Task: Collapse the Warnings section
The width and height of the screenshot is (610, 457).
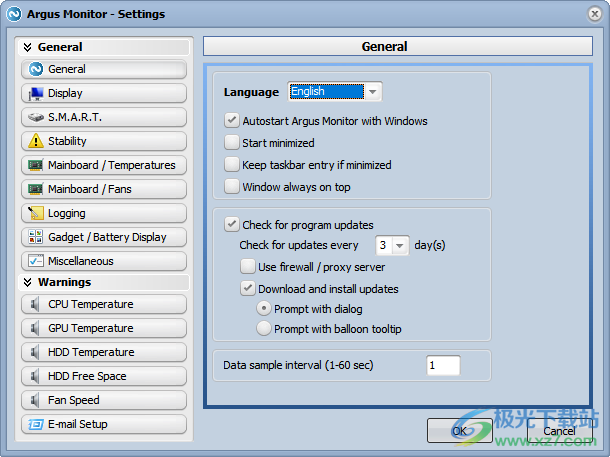Action: coord(28,282)
